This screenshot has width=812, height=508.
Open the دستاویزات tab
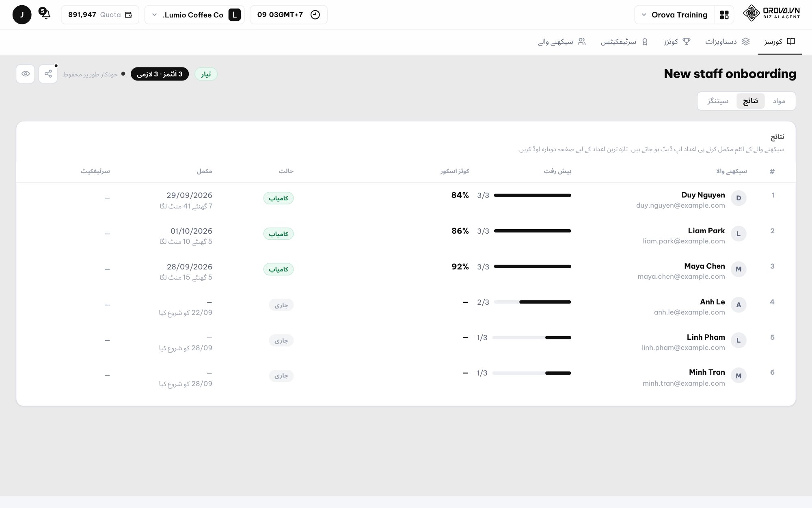[727, 41]
